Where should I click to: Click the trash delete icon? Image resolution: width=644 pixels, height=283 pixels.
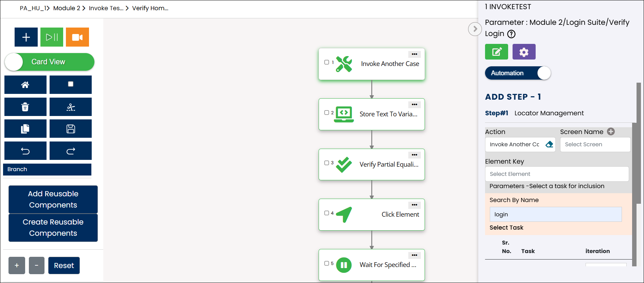tap(25, 107)
